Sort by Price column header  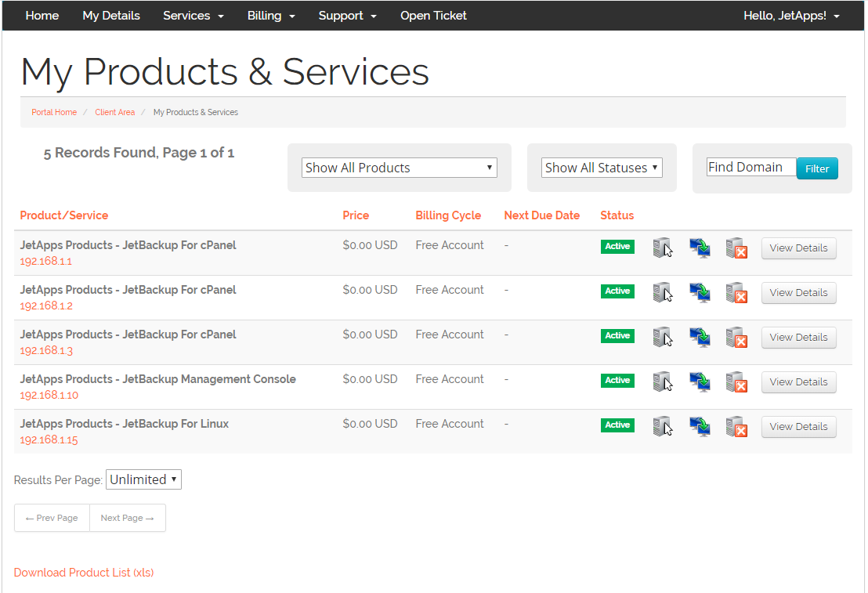click(356, 215)
